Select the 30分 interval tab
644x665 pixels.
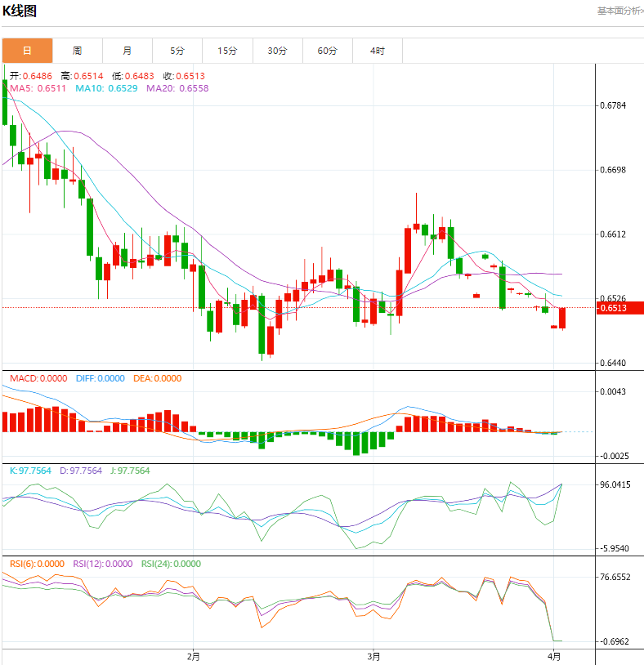[x=278, y=51]
